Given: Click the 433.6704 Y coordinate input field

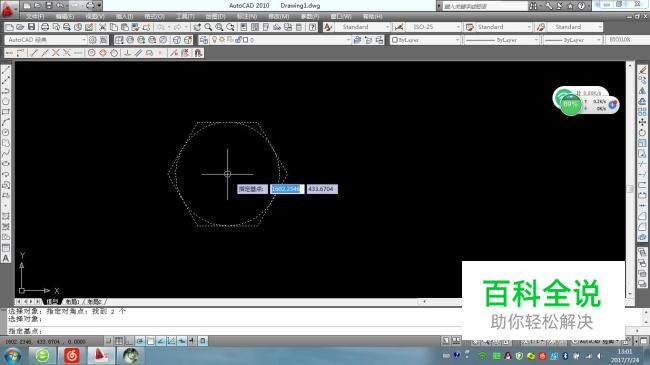Looking at the screenshot, I should click(x=322, y=189).
